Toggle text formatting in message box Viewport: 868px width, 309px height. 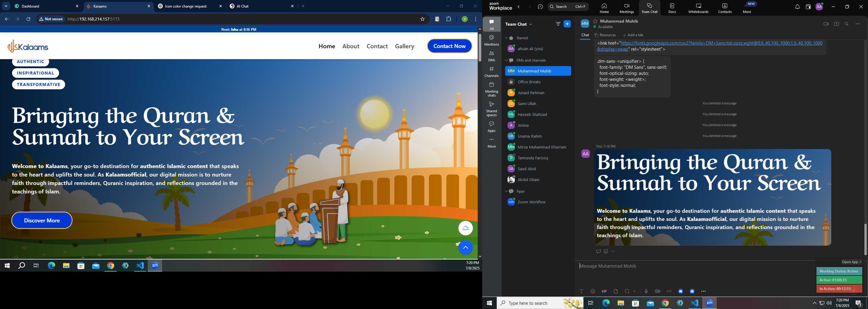(x=581, y=291)
